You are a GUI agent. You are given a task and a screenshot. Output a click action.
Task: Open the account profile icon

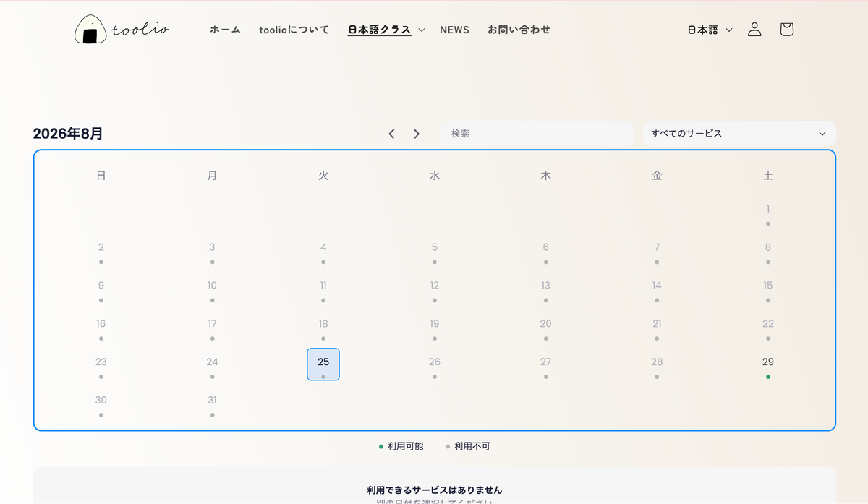click(754, 30)
